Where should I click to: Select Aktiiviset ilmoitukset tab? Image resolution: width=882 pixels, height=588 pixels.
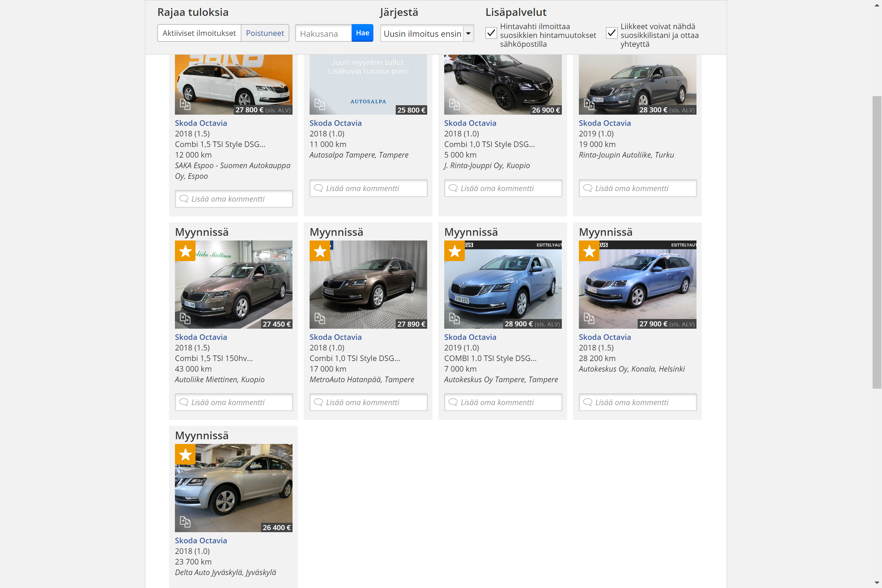click(x=199, y=33)
